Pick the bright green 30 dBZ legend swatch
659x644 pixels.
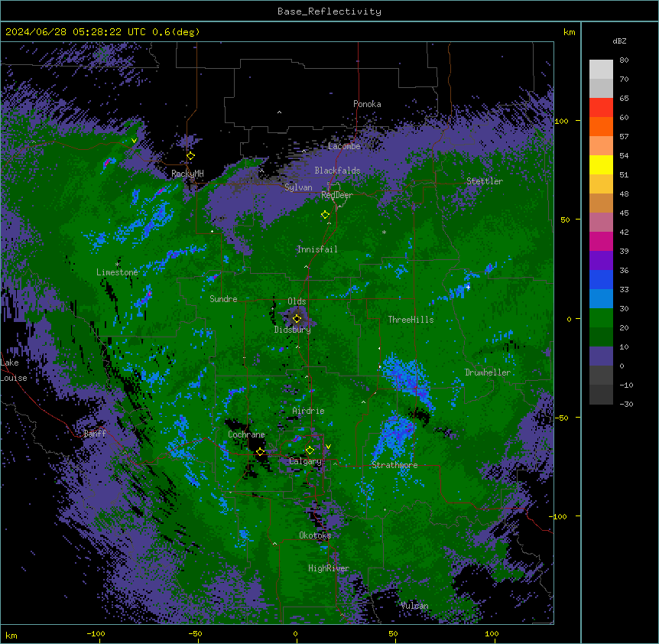[x=601, y=318]
